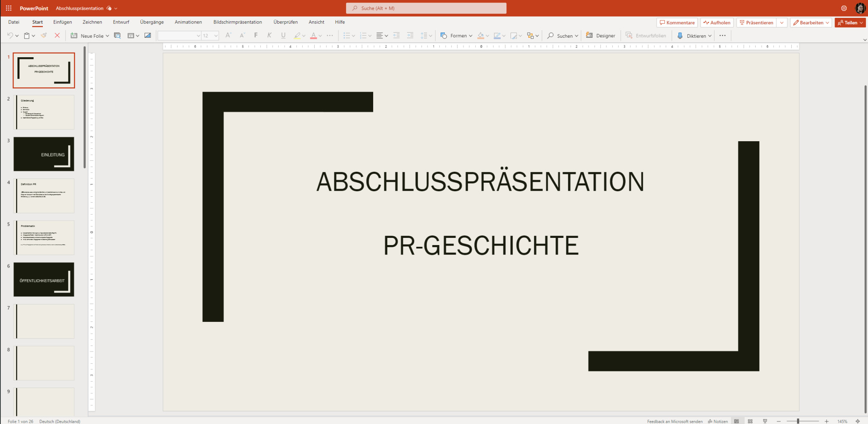Apply italic formatting

(x=269, y=36)
